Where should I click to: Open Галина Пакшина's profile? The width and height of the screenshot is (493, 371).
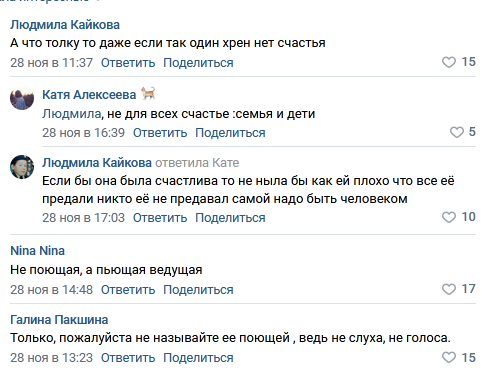[x=59, y=320]
